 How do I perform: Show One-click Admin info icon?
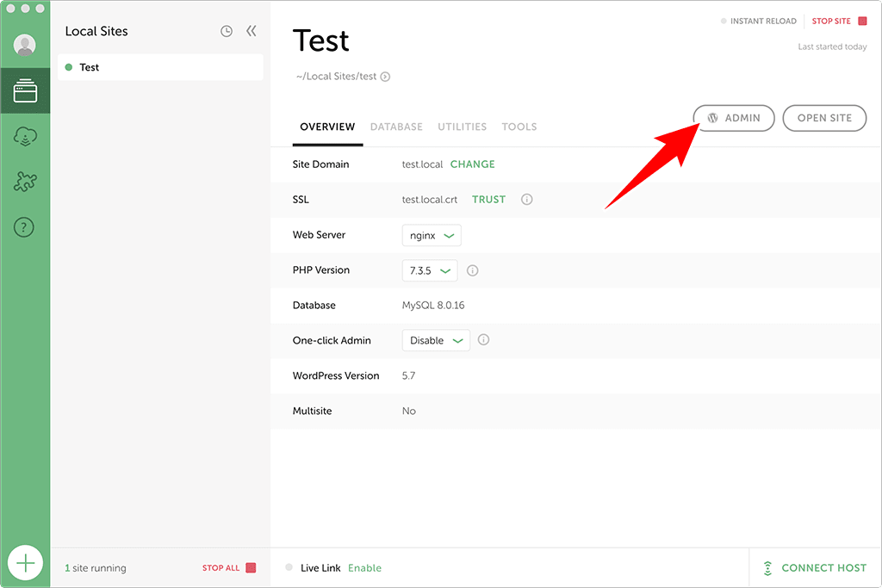[483, 339]
